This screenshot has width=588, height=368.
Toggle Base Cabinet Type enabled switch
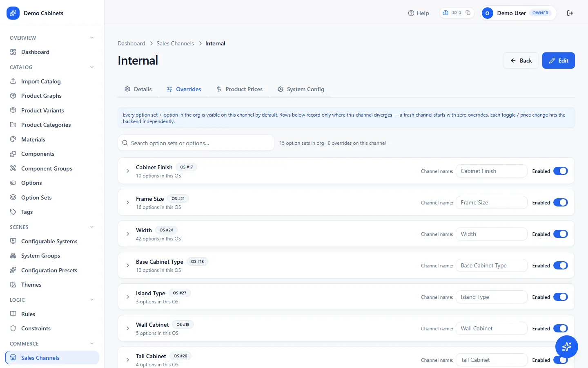560,265
